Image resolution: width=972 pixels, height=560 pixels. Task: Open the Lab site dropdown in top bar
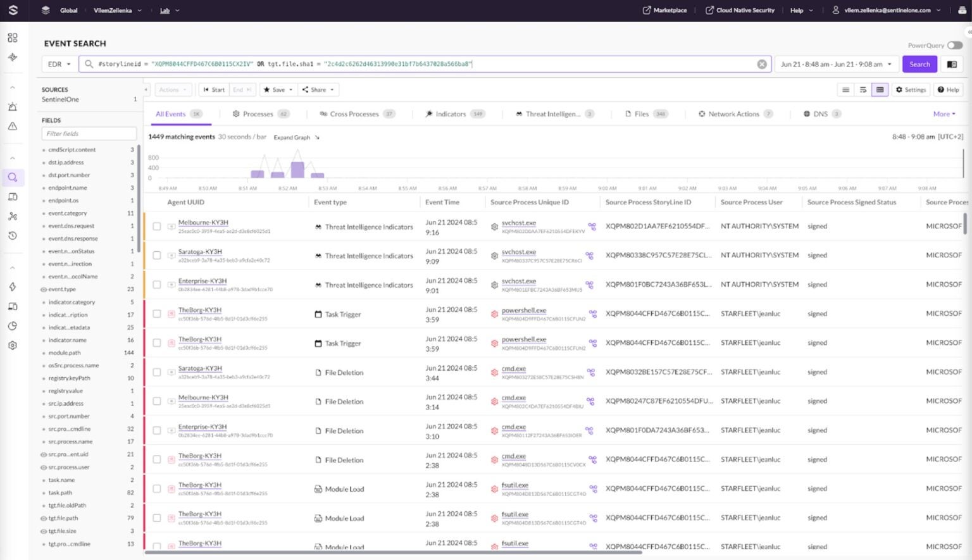point(170,10)
